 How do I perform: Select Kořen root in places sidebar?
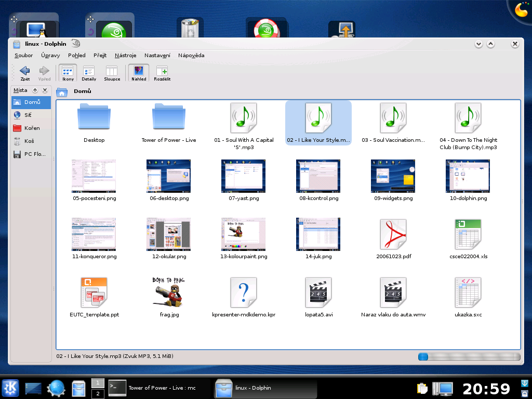[31, 128]
